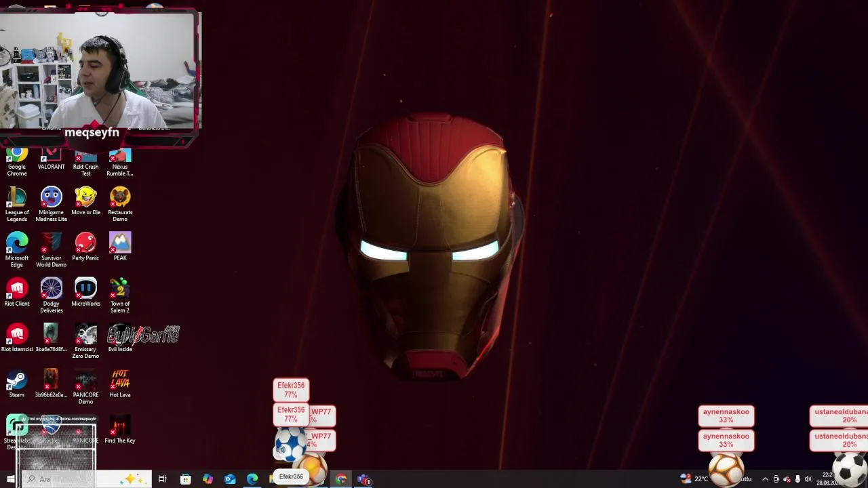Select the PEAK game icon
The width and height of the screenshot is (868, 488).
point(120,247)
